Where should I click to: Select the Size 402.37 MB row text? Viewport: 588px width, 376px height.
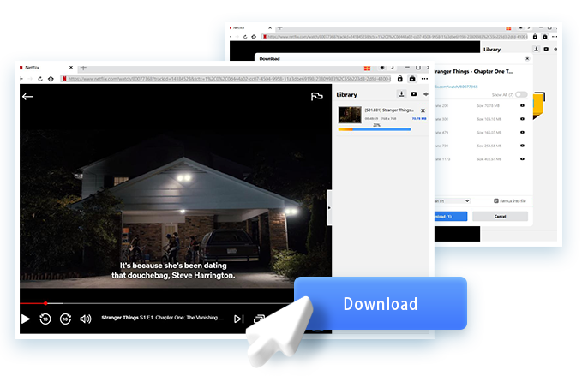489,159
